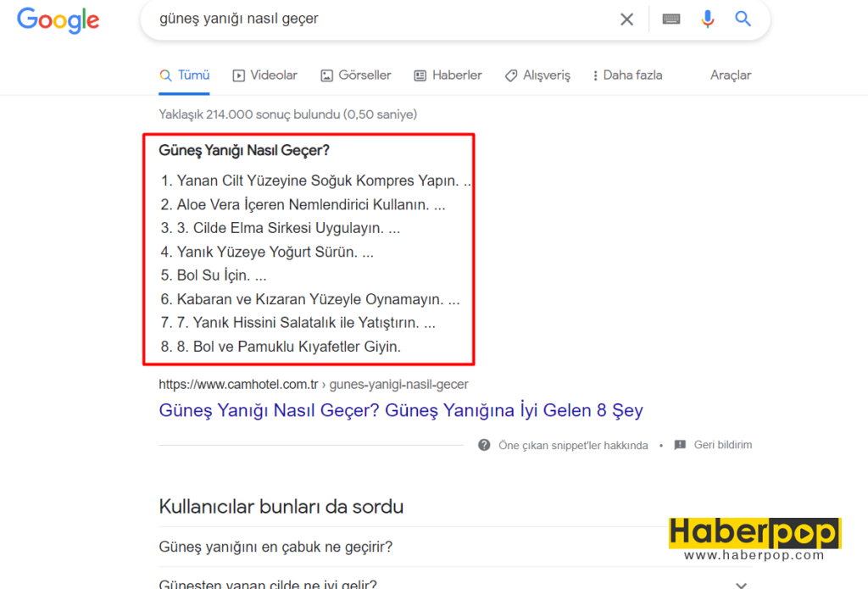Open 'Öne çıkan snippet'ler hakkında' link

pos(573,445)
